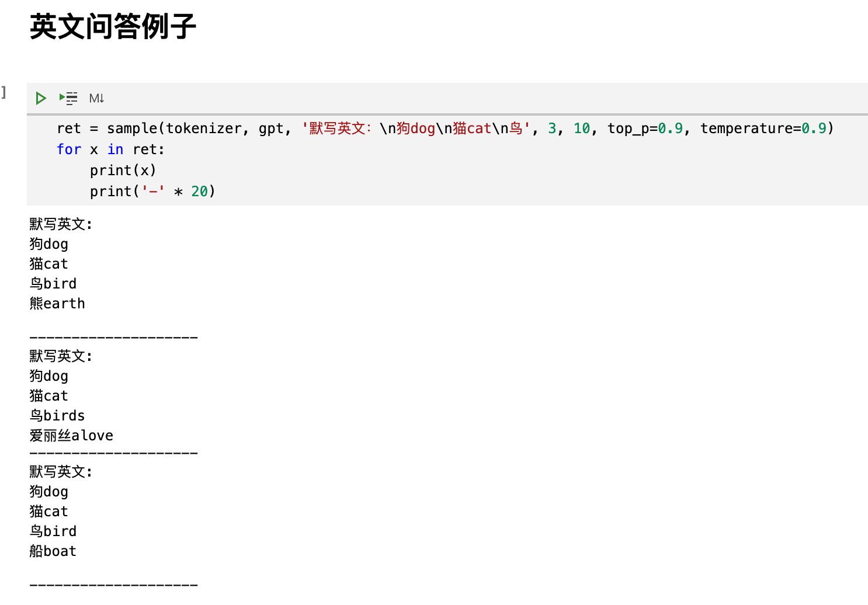Click temperature=0.9 argument in code
This screenshot has width=868, height=605.
coord(763,128)
